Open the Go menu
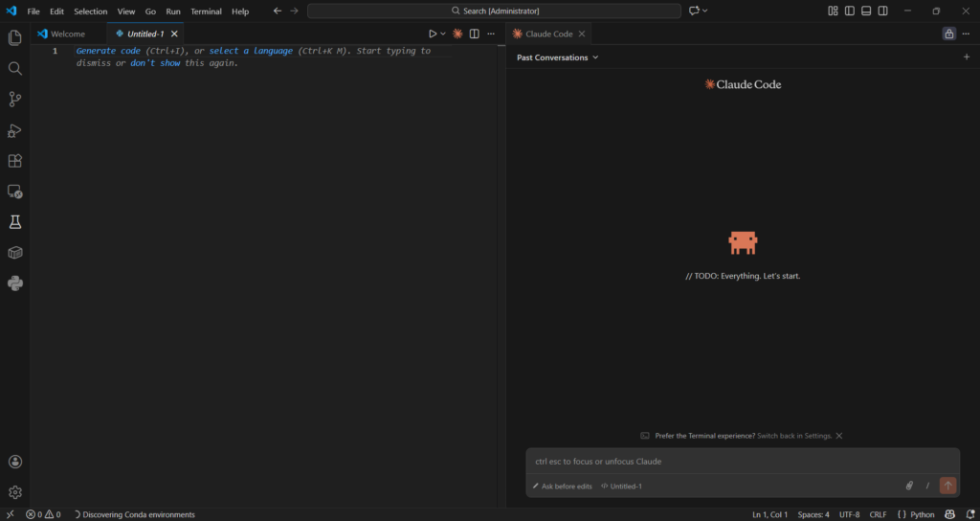The image size is (980, 521). click(150, 11)
